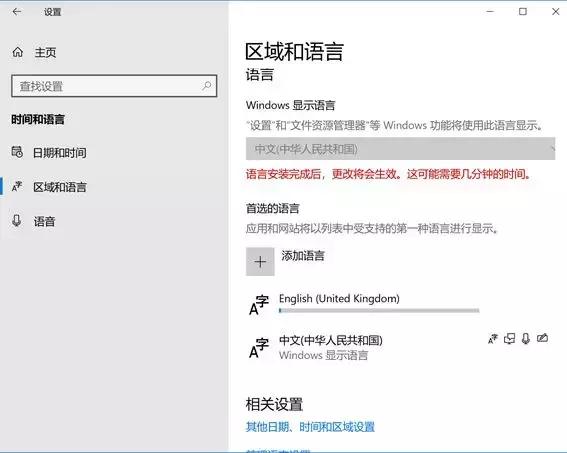Open the 日期和时间 settings page
Image resolution: width=567 pixels, height=453 pixels.
click(x=60, y=153)
